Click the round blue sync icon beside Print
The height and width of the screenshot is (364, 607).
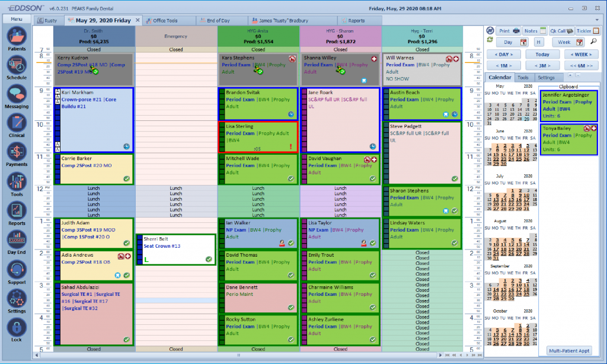[x=490, y=31]
